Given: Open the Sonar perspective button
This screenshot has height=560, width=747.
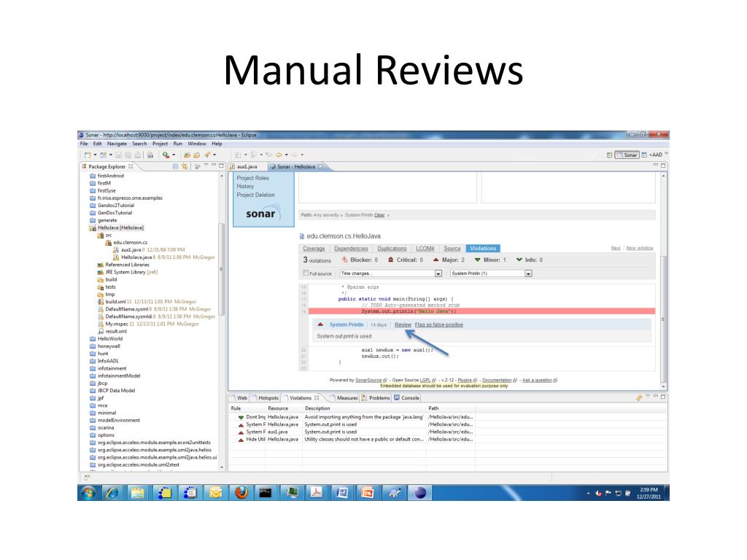Looking at the screenshot, I should click(x=627, y=155).
